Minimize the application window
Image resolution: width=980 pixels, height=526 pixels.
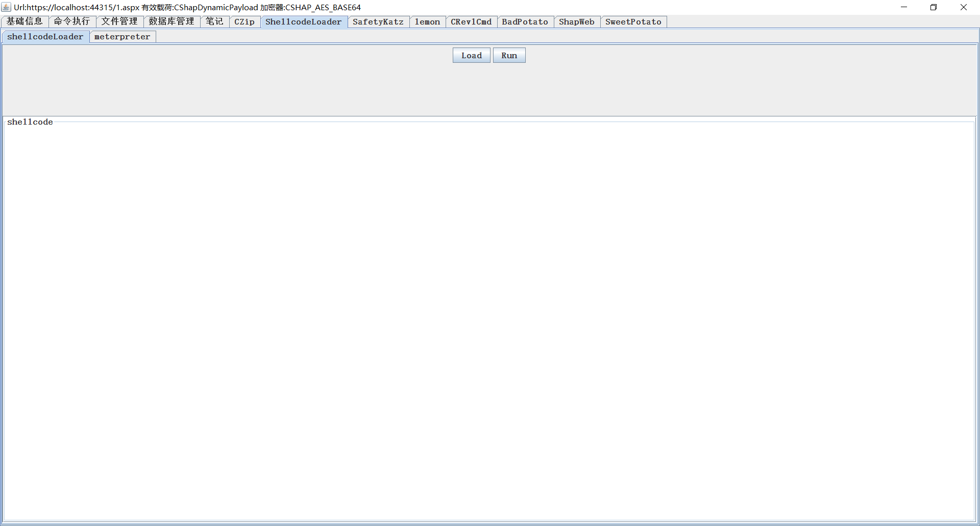[904, 7]
